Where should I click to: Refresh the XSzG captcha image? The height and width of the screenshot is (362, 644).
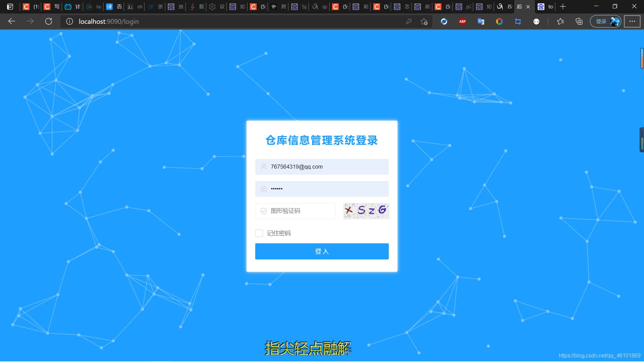pos(366,211)
